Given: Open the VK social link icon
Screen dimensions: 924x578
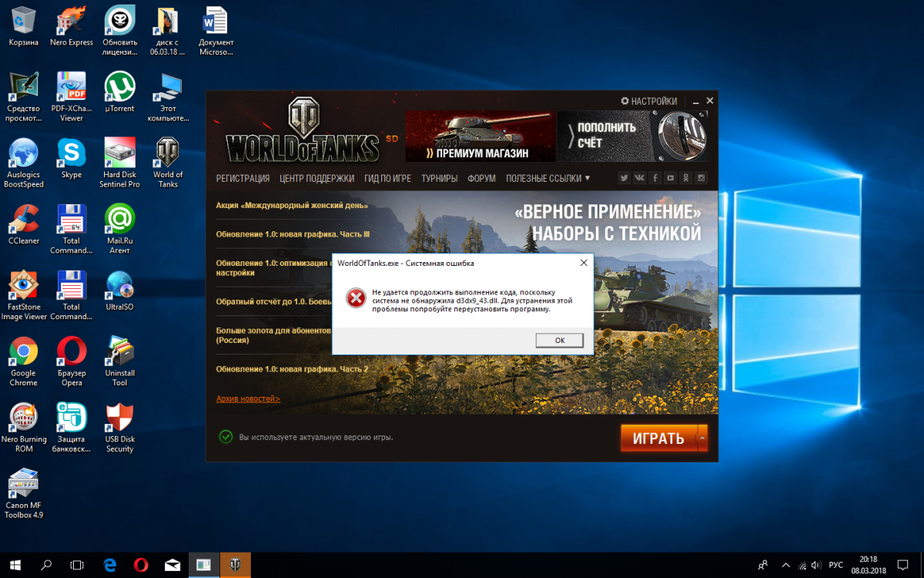Looking at the screenshot, I should tap(640, 178).
